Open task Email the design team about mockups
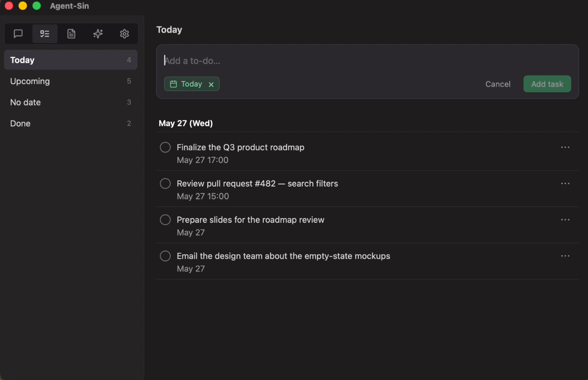588x380 pixels. (x=283, y=256)
